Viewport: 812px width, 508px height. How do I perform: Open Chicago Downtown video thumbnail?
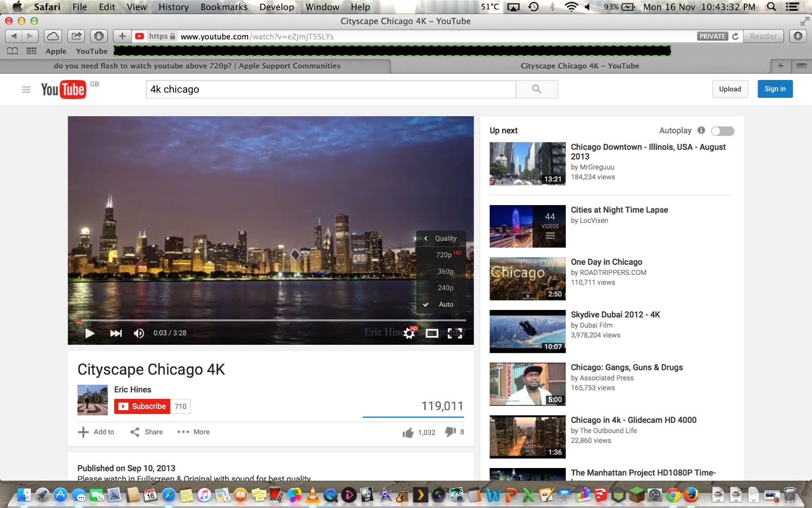pyautogui.click(x=527, y=164)
